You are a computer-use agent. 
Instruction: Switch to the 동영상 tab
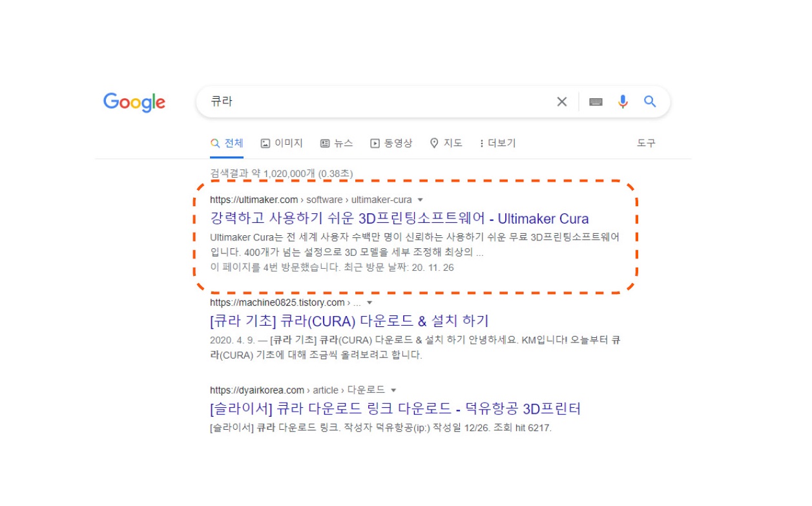(391, 143)
